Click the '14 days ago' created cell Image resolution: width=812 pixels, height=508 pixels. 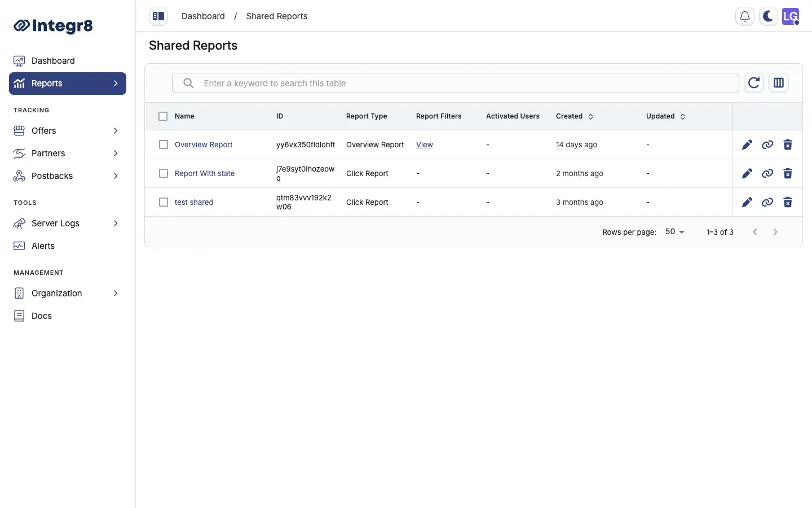[576, 144]
